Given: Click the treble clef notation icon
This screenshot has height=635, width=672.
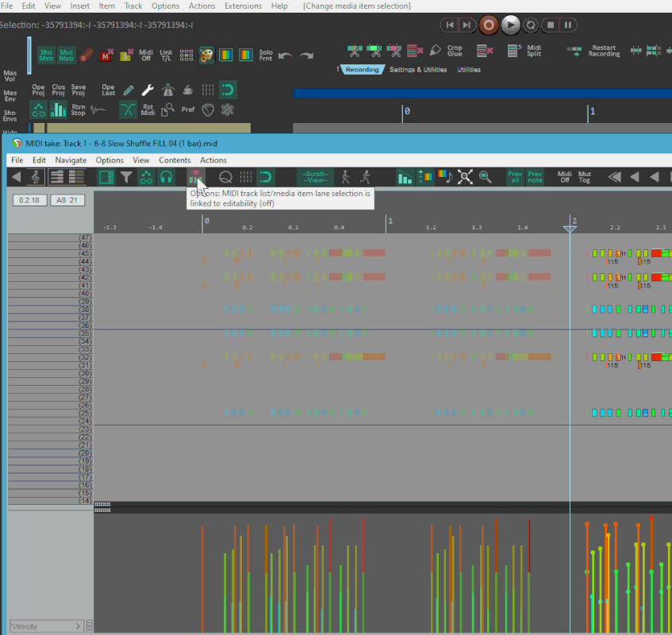Looking at the screenshot, I should tap(36, 177).
